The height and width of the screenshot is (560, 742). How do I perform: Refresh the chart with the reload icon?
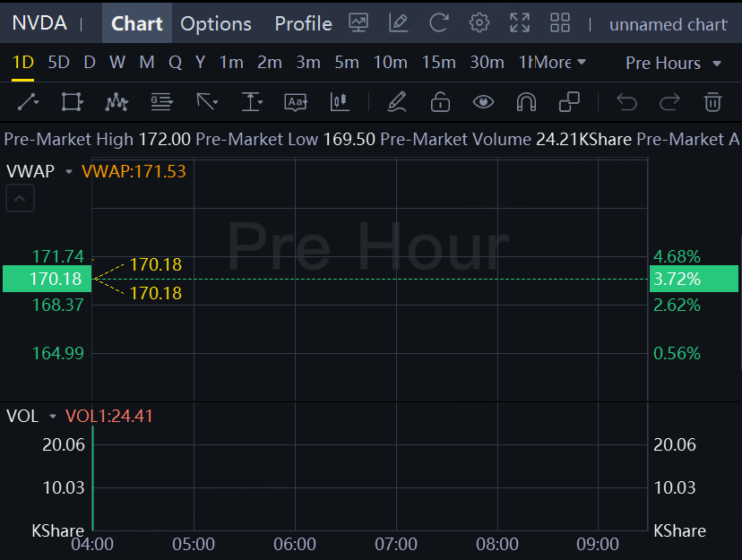[x=439, y=23]
